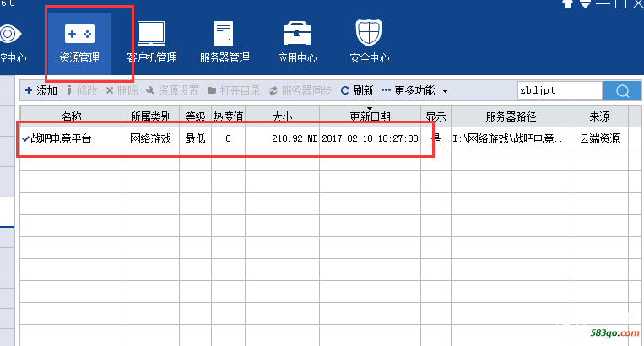
Task: Click the 最低 level cell
Action: [196, 138]
